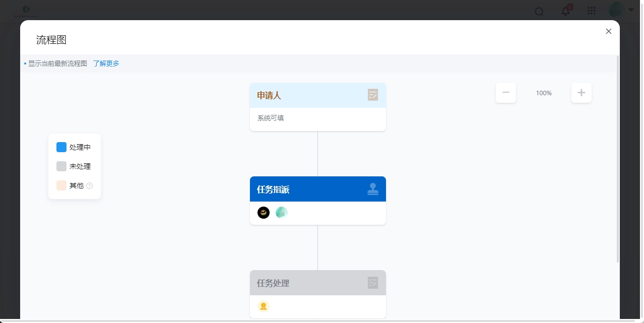Click the green avatar in 任务指派 node
This screenshot has height=323, width=644.
pyautogui.click(x=282, y=213)
